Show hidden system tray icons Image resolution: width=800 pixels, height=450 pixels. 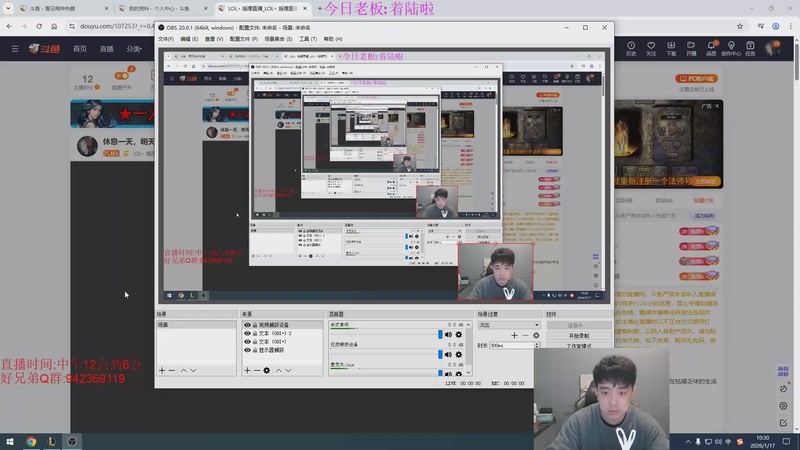click(x=688, y=442)
